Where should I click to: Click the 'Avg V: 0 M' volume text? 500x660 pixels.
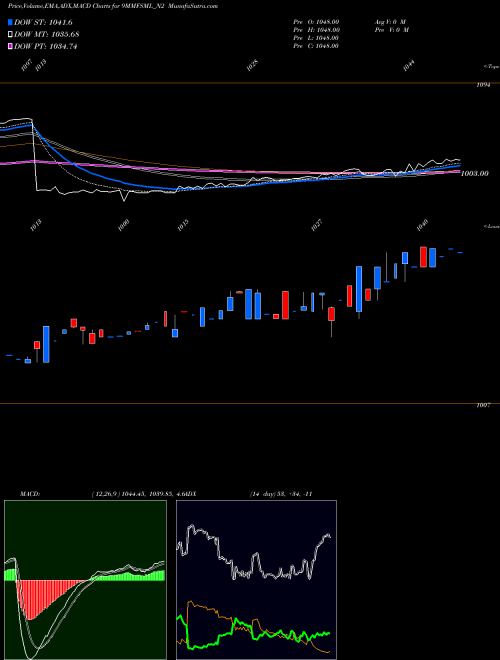click(391, 22)
